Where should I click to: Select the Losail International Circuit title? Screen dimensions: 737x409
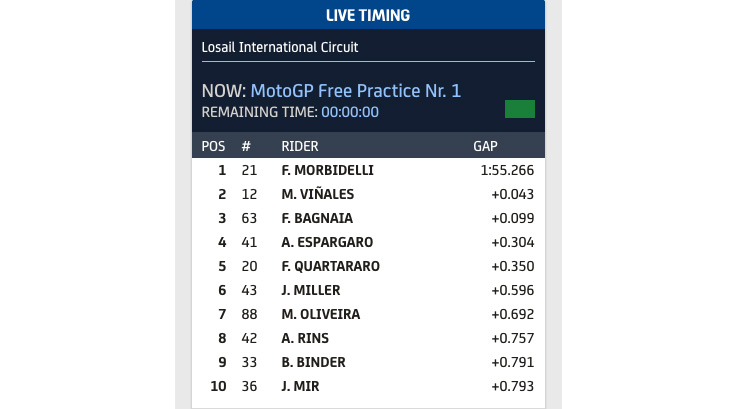pos(280,47)
